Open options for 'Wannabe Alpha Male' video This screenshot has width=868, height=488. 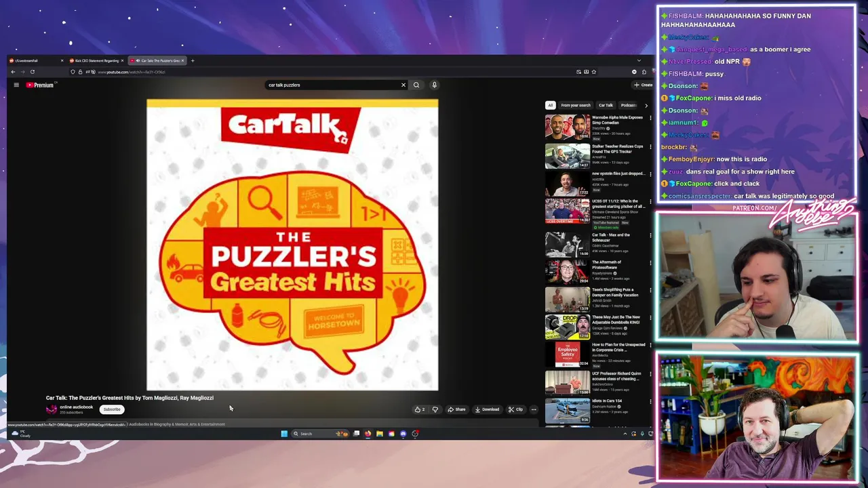[x=650, y=118]
